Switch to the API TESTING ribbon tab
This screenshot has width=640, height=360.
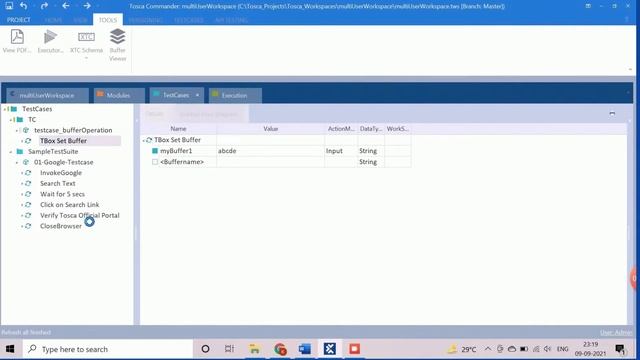coord(231,20)
